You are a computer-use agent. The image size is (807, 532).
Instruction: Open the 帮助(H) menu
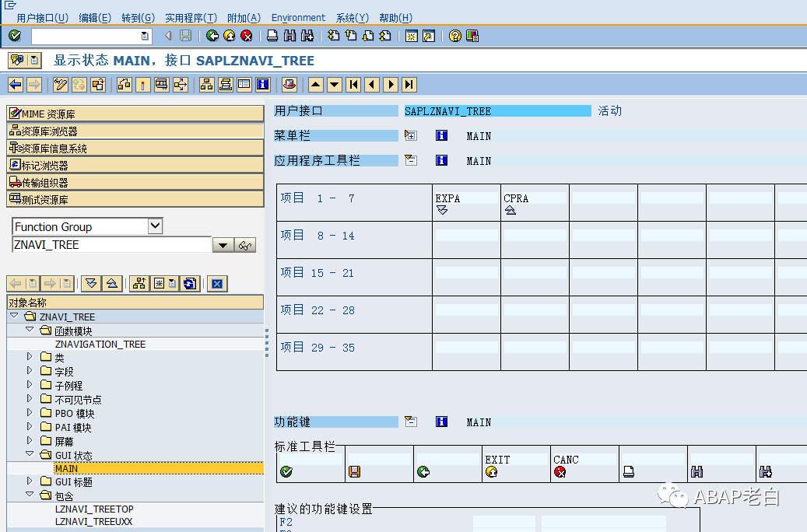pos(395,18)
